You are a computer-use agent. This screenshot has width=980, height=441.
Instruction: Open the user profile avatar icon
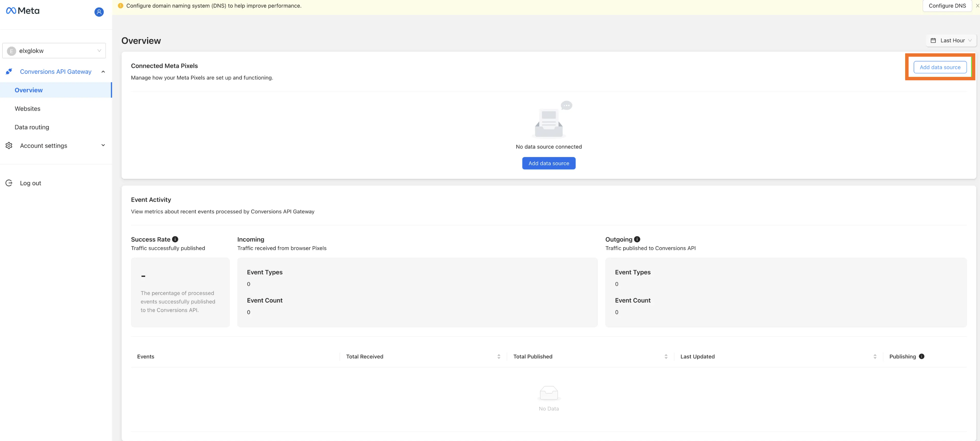click(x=99, y=12)
